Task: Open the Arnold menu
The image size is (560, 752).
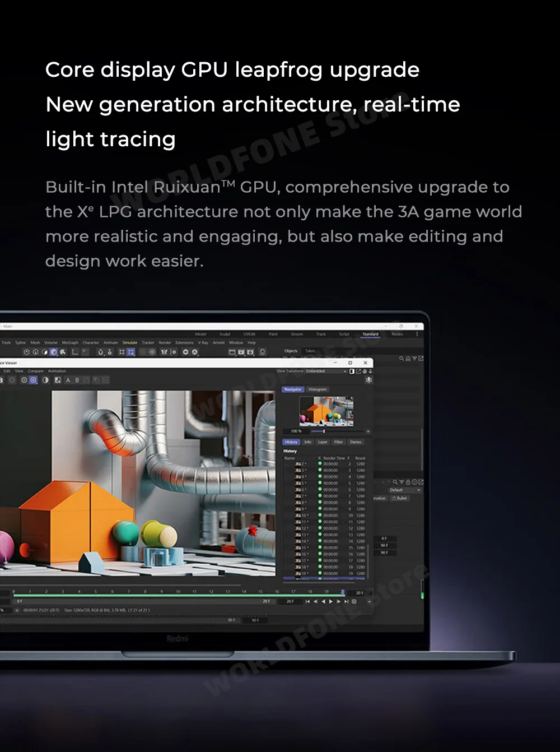Action: tap(218, 342)
